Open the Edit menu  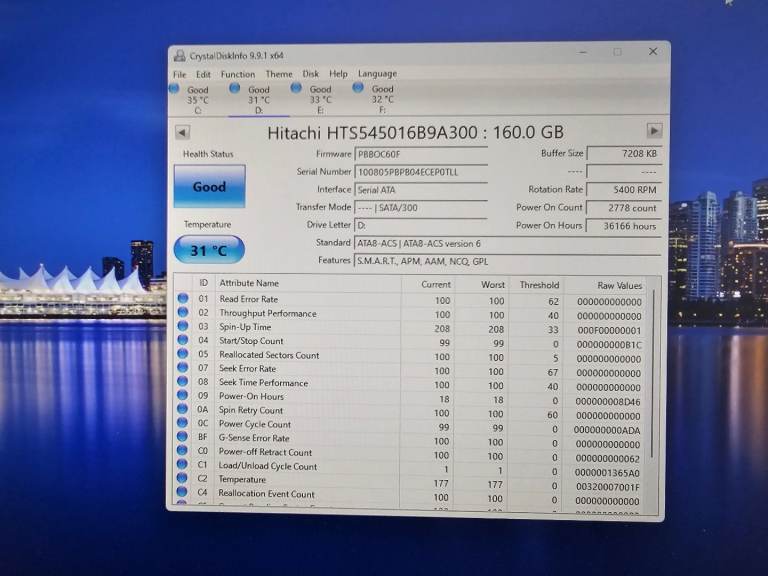(203, 74)
